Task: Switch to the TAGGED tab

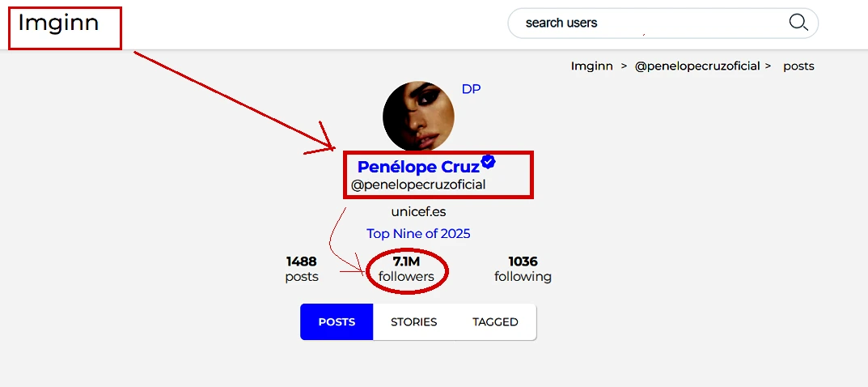Action: (495, 322)
